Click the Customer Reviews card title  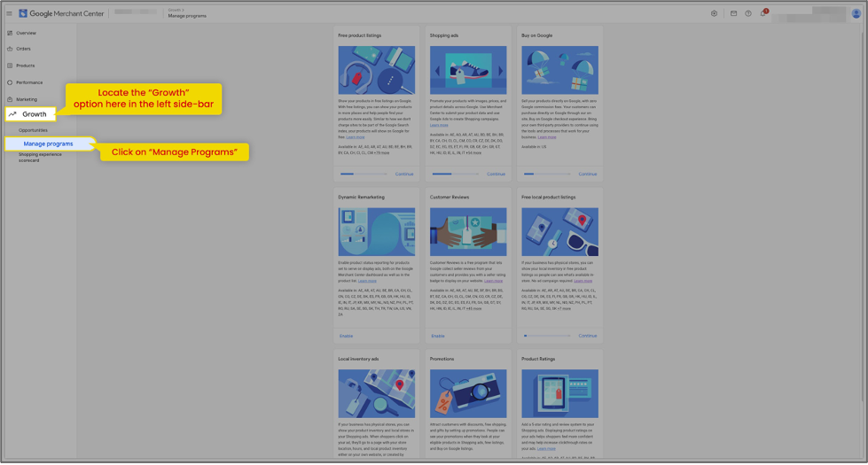tap(450, 197)
